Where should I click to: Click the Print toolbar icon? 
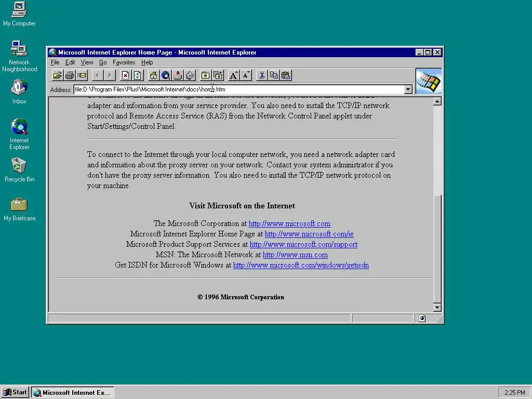tap(70, 75)
